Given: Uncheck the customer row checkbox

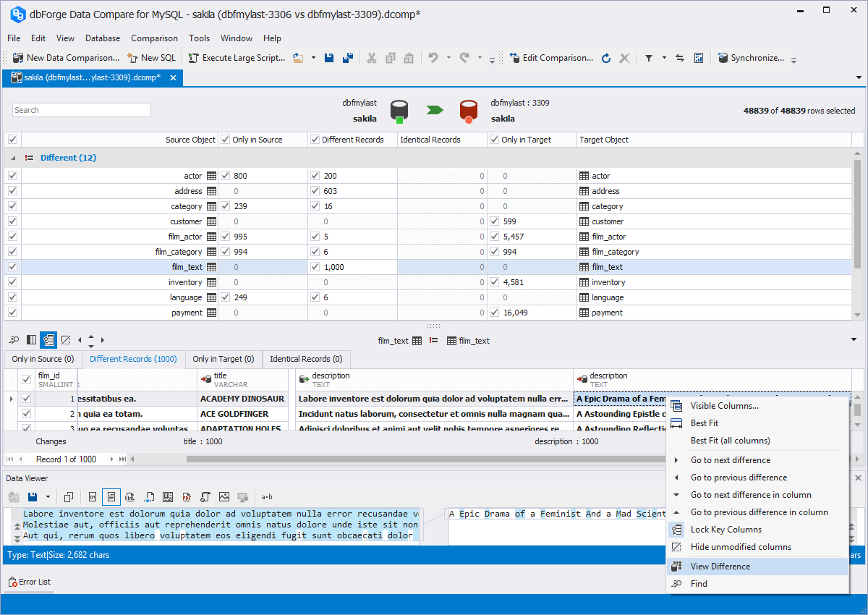Looking at the screenshot, I should (x=12, y=221).
